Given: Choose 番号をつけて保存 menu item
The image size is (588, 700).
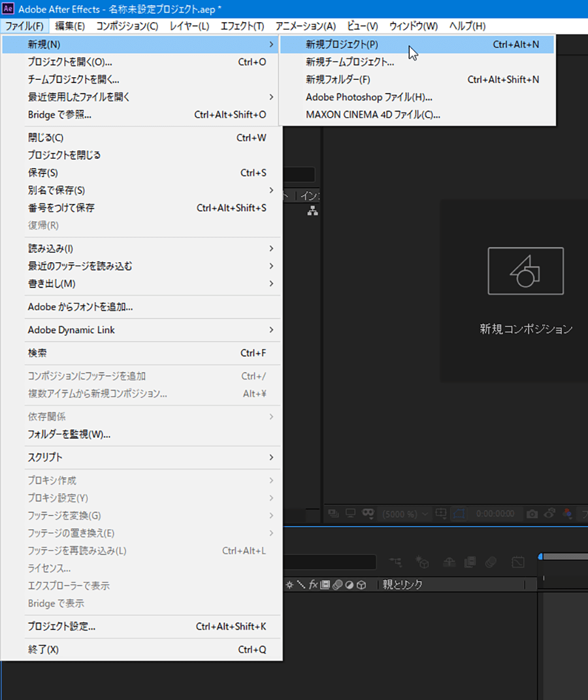Looking at the screenshot, I should 140,208.
